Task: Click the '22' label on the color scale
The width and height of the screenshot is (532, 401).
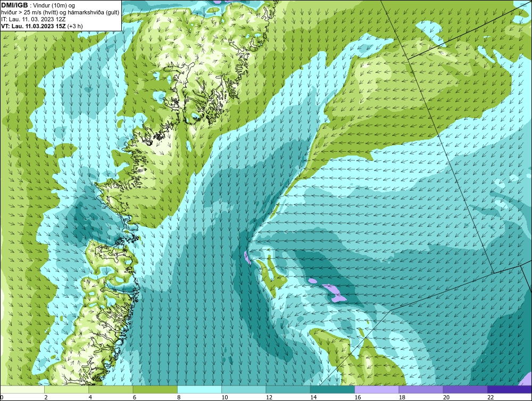Action: [491, 398]
